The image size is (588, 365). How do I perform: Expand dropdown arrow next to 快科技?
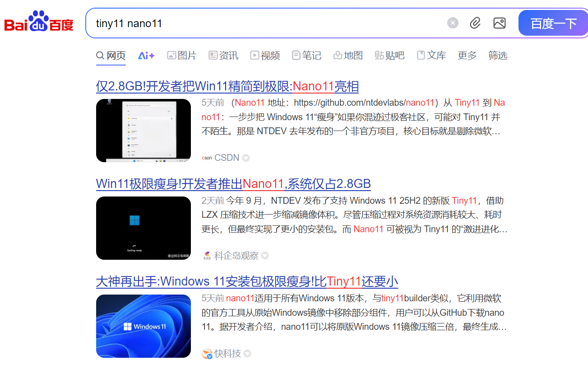[247, 353]
